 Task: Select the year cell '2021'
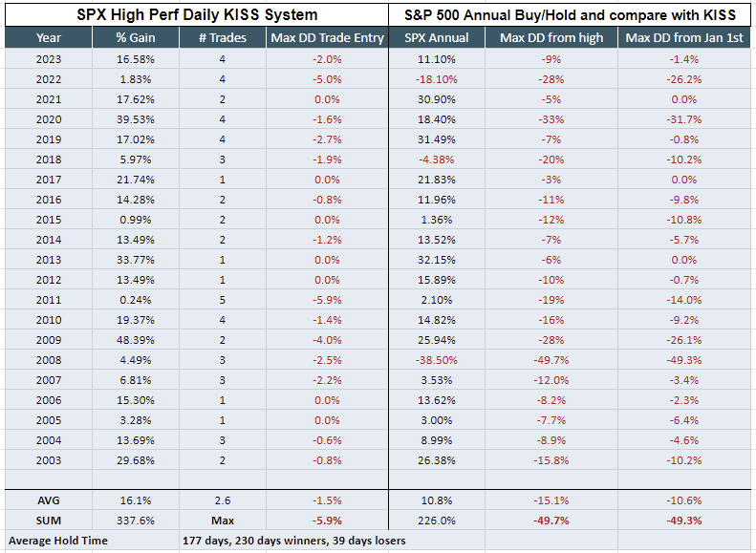click(49, 99)
